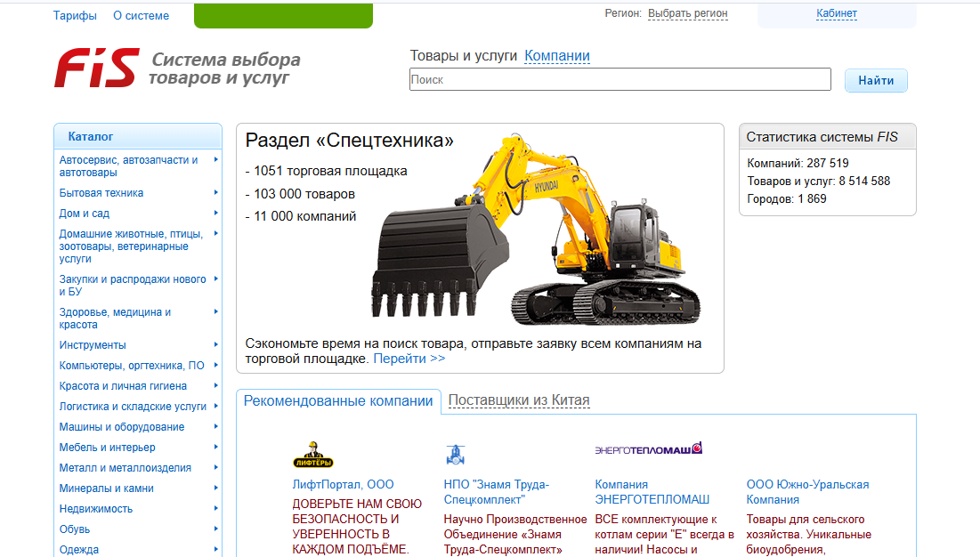
Task: Open the ЛифтПортал, ООО company link
Action: tap(343, 485)
